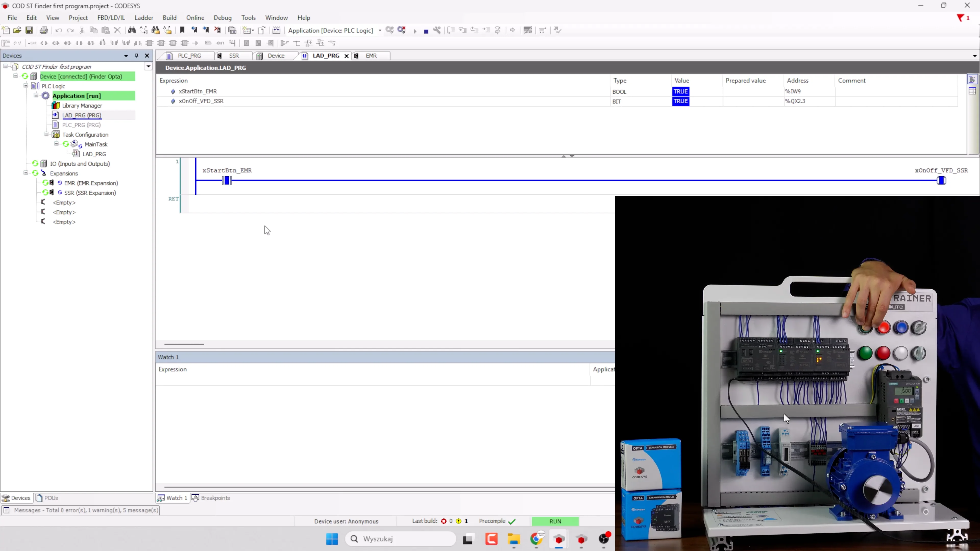This screenshot has width=980, height=551.
Task: Click the TRUE value cell of xStartBtn_EMR
Action: pyautogui.click(x=680, y=91)
